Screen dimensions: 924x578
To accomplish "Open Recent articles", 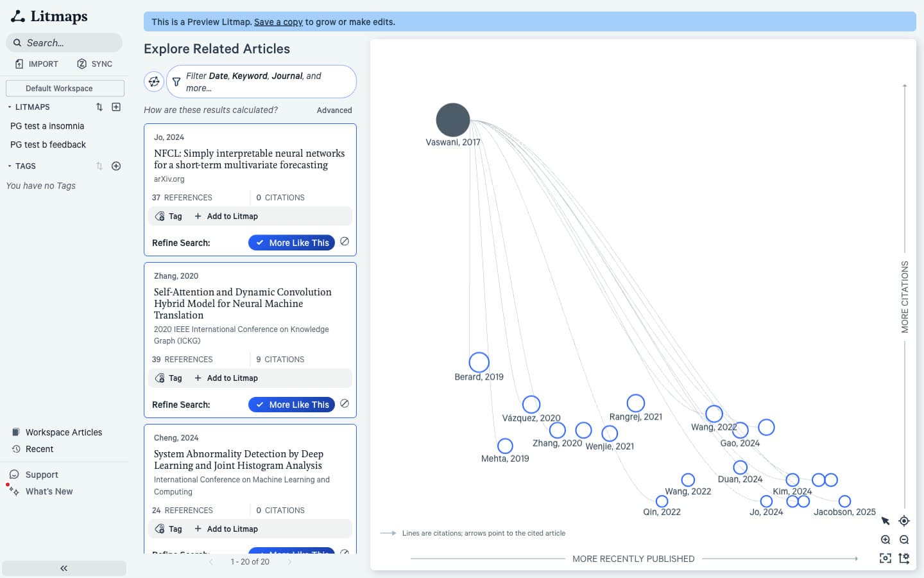I will point(33,449).
